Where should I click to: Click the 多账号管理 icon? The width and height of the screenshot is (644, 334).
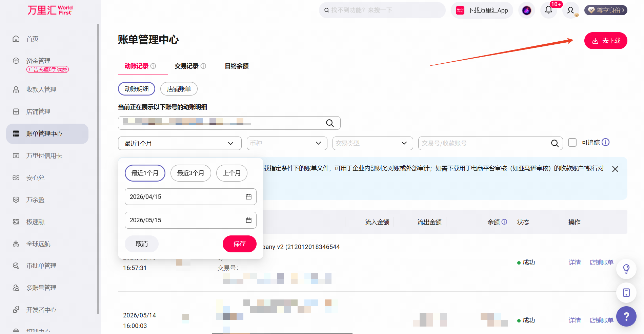point(16,288)
